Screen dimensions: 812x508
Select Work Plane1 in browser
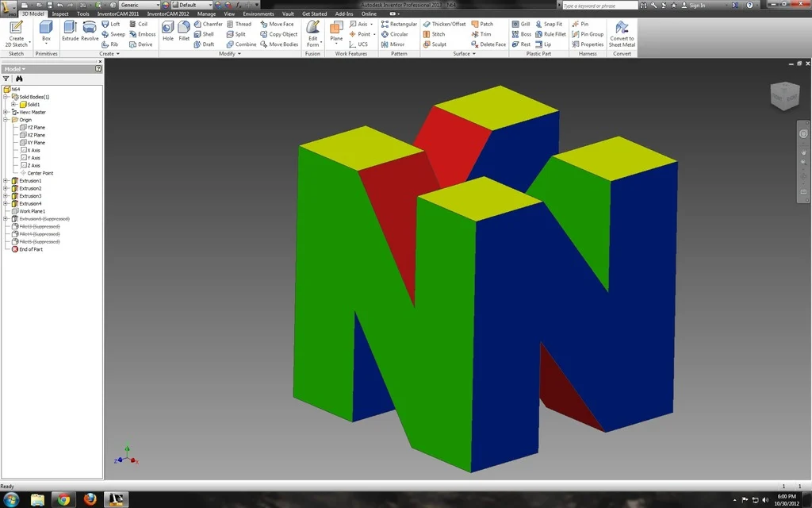coord(29,211)
